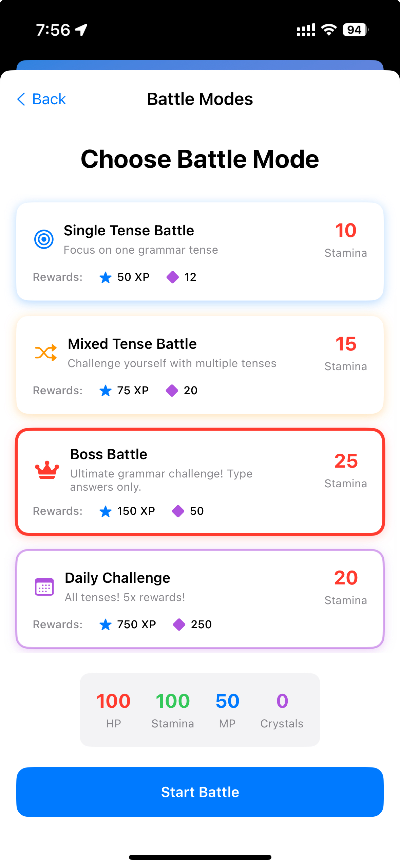Screen dimensions: 400x868
Task: Tap the Single Tense Battle target icon
Action: (x=44, y=239)
